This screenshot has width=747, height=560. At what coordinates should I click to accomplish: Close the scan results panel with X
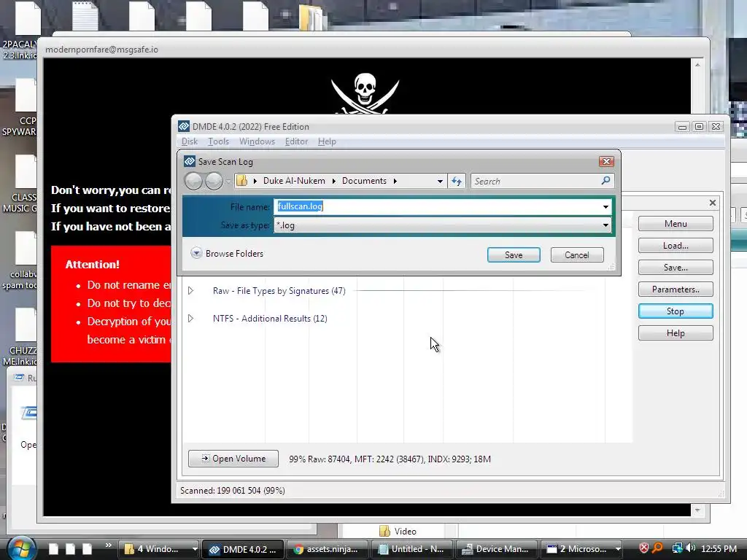[x=712, y=203]
